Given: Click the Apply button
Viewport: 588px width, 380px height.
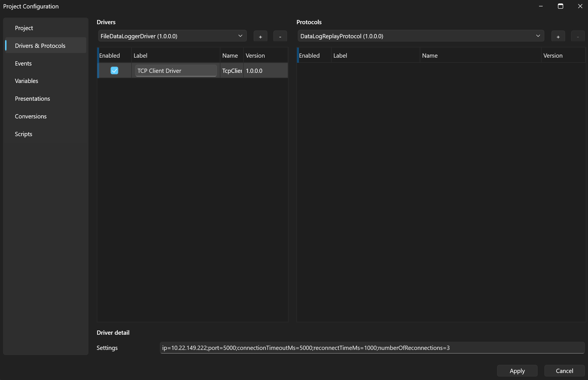Looking at the screenshot, I should [x=517, y=371].
